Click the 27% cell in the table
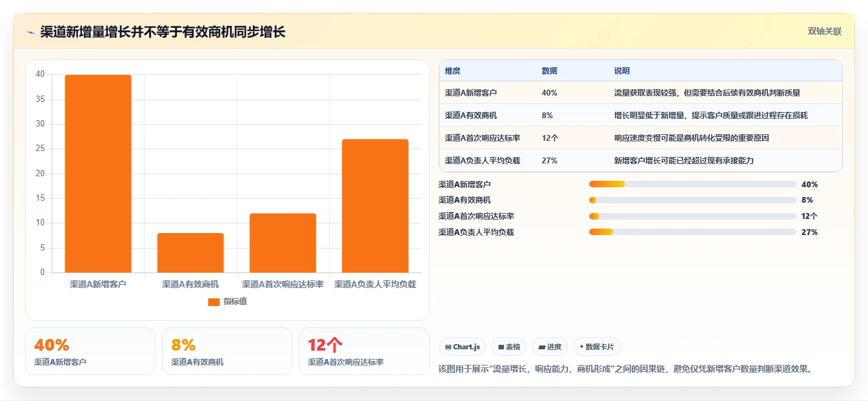Image resolution: width=868 pixels, height=401 pixels. point(550,161)
